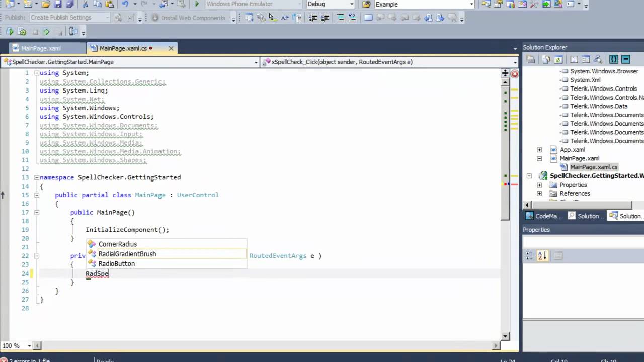Open the Example find combo box
This screenshot has height=362, width=644.
(424, 4)
